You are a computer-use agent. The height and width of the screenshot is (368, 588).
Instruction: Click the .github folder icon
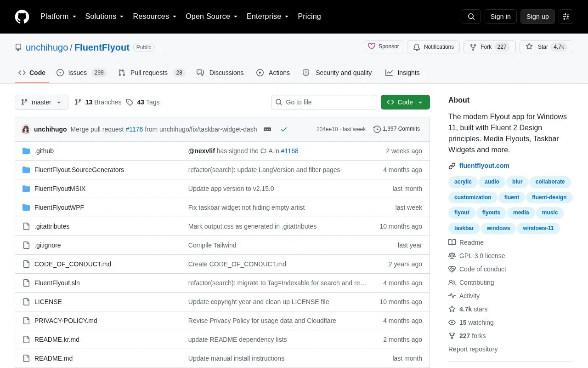26,151
